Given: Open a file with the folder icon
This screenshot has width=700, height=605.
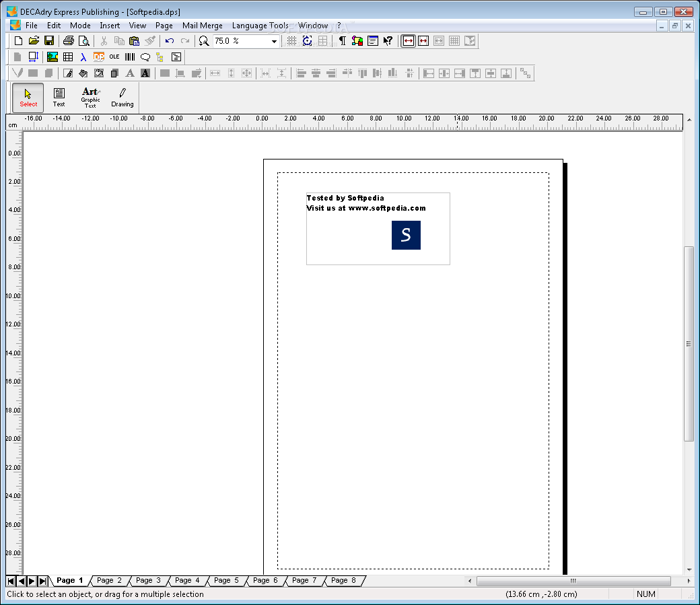Looking at the screenshot, I should tap(34, 41).
